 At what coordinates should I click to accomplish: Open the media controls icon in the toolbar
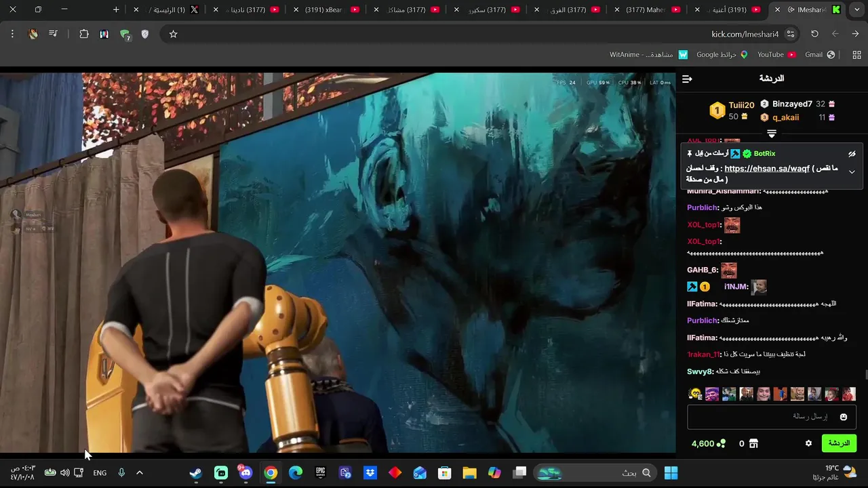tap(54, 34)
